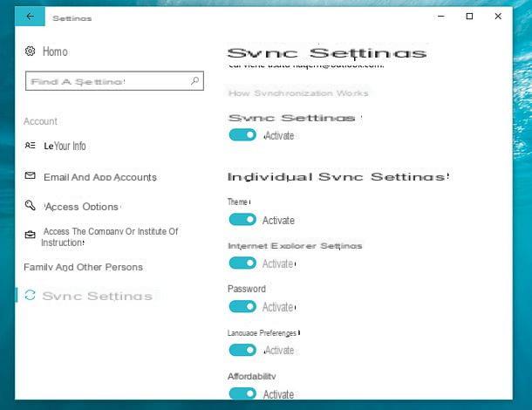
Task: Click the Email and App Accounts envelope icon
Action: (31, 176)
